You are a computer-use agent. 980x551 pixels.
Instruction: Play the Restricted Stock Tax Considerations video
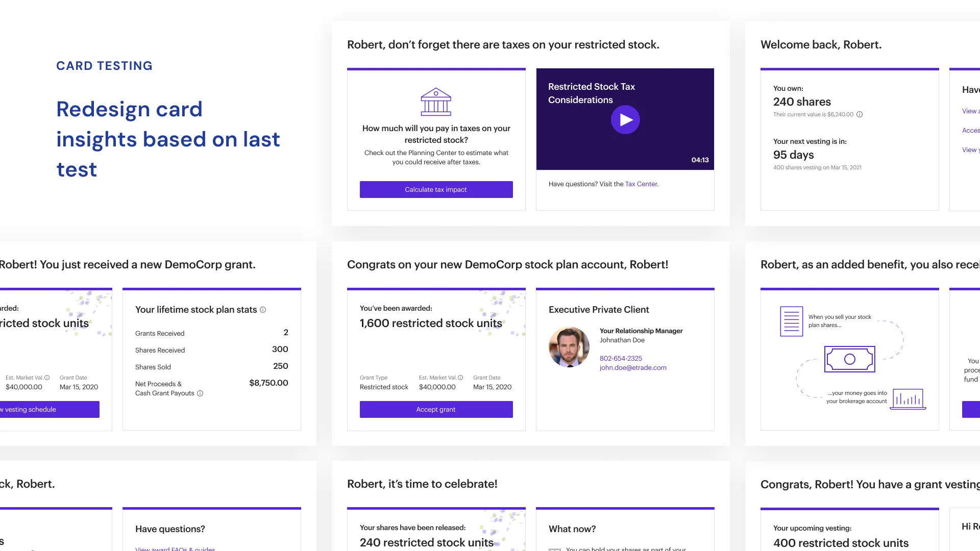coord(625,120)
